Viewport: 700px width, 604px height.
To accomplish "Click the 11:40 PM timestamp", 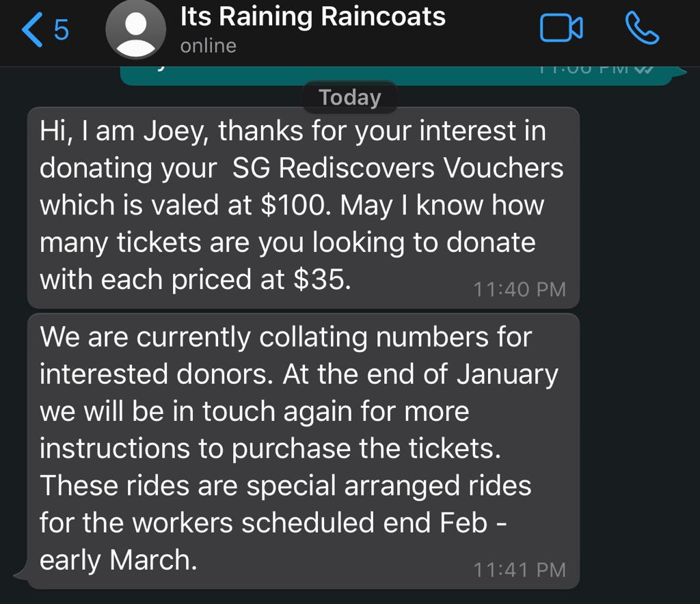I will [x=520, y=290].
